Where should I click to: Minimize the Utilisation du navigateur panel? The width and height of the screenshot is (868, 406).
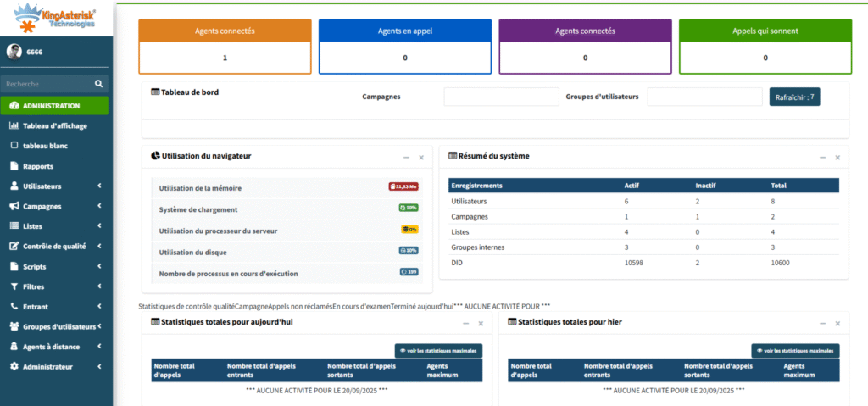407,157
